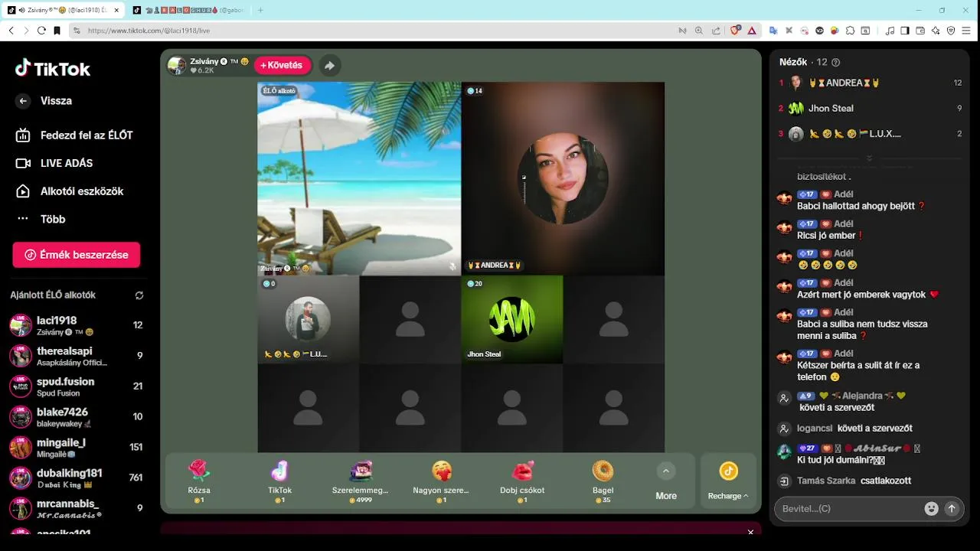Click browser share page icon

(x=716, y=31)
